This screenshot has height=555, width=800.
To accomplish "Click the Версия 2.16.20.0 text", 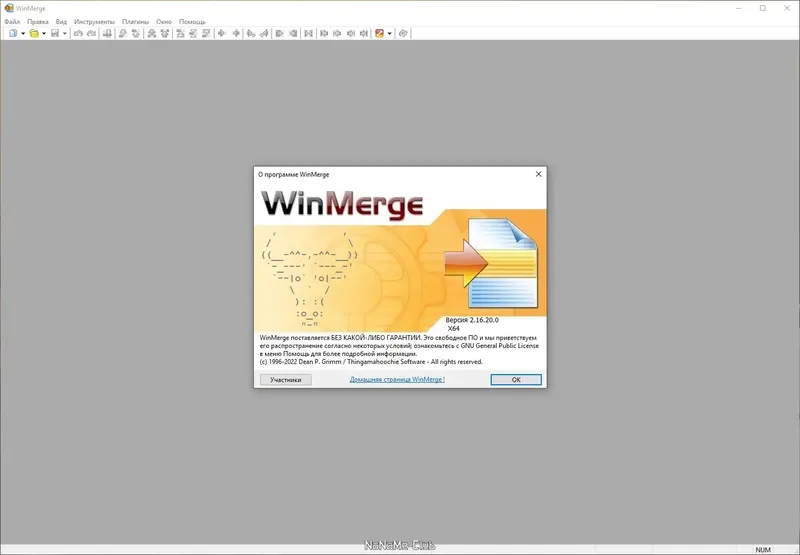I will point(472,320).
